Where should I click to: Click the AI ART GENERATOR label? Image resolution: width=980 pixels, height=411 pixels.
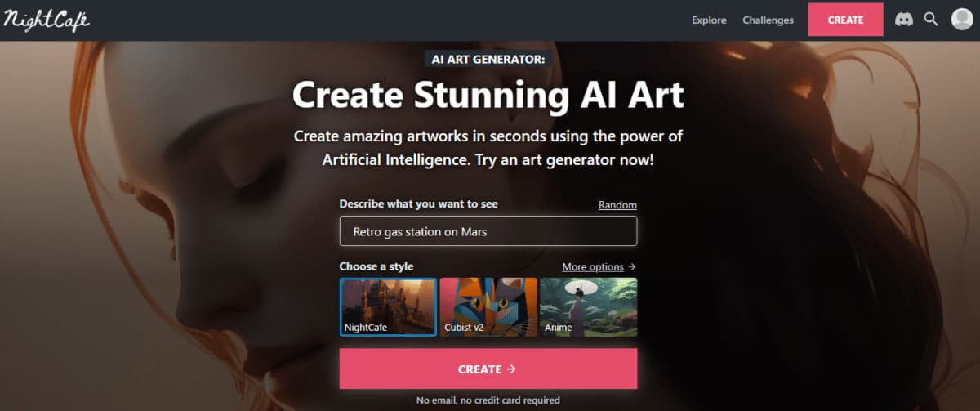coord(488,60)
